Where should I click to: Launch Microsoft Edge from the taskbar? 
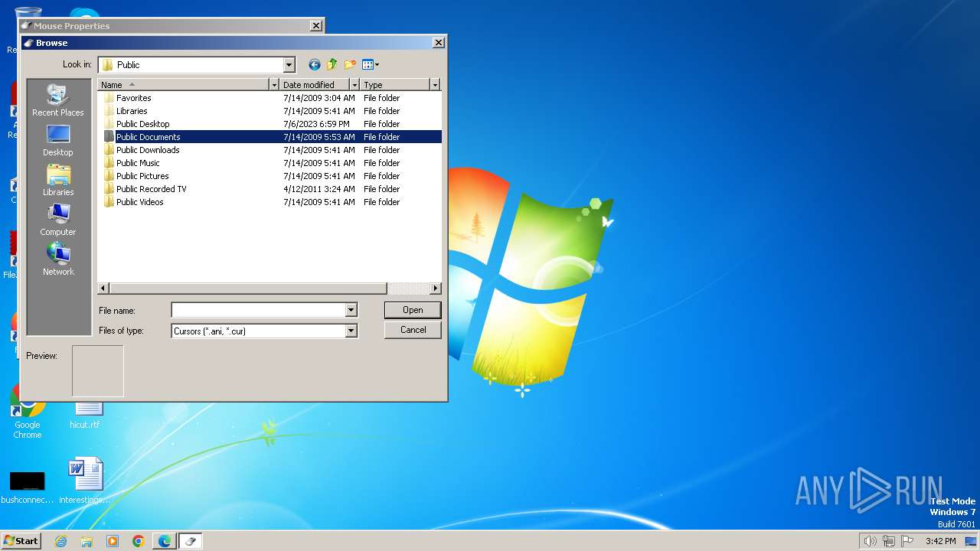pyautogui.click(x=165, y=541)
